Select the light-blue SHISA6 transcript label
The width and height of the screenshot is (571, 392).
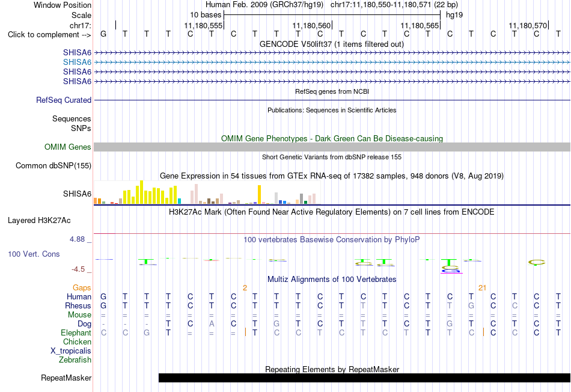click(77, 63)
